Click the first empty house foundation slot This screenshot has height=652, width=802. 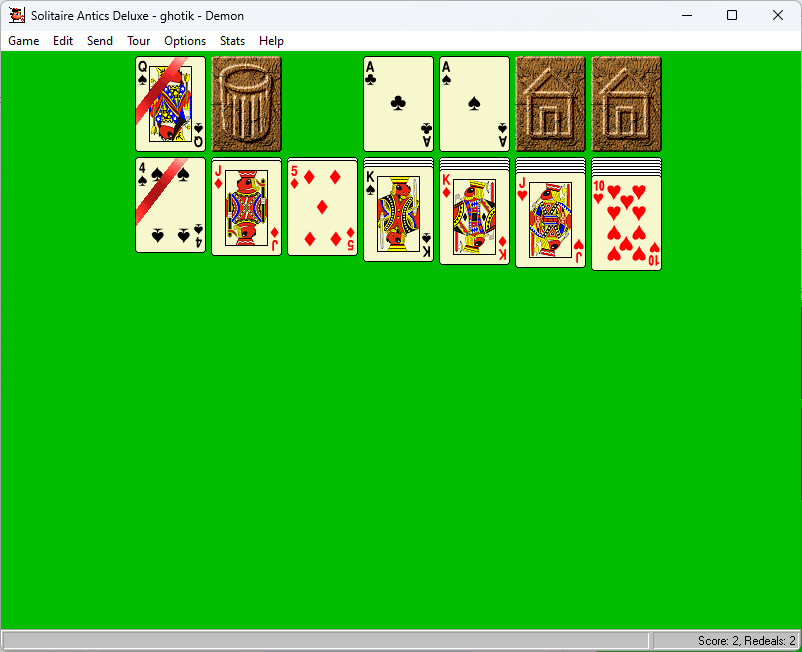coord(550,104)
